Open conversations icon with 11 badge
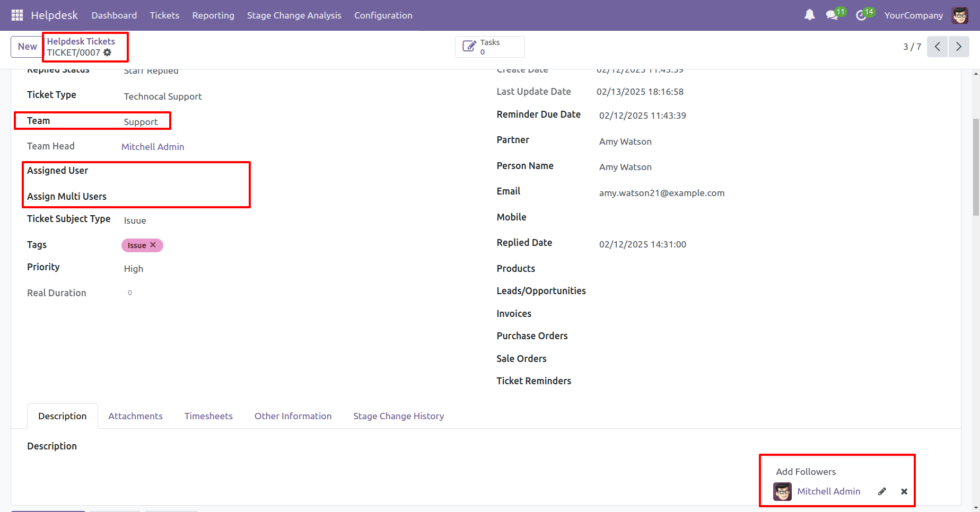Image resolution: width=980 pixels, height=512 pixels. click(832, 15)
